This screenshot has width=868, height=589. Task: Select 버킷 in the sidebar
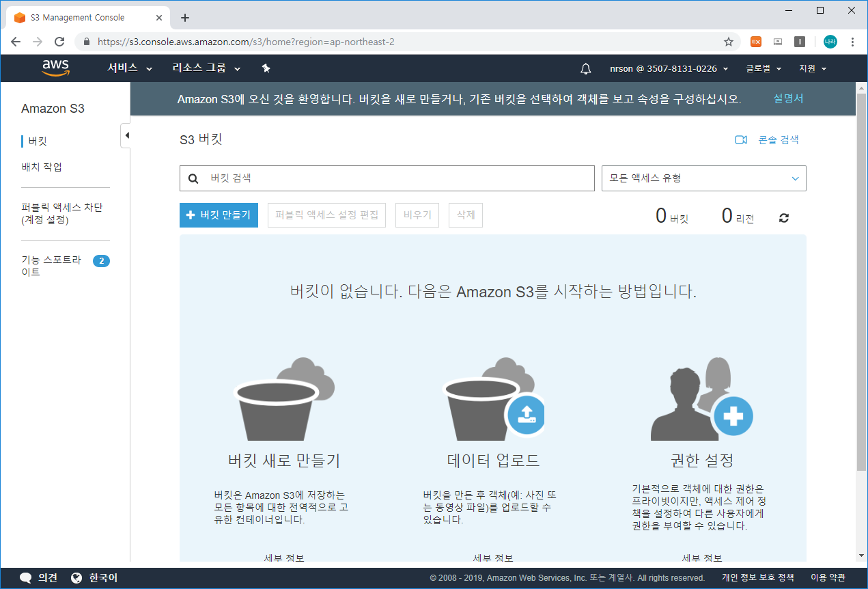click(38, 141)
